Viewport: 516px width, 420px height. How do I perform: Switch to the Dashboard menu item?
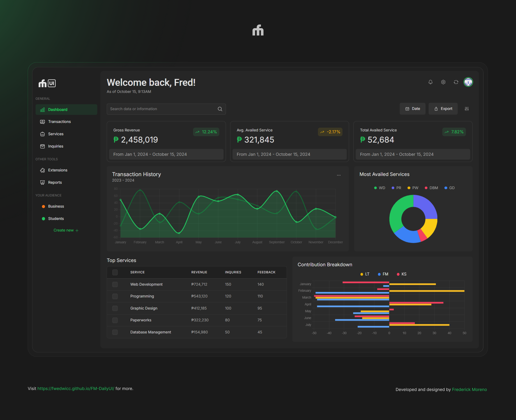[58, 110]
